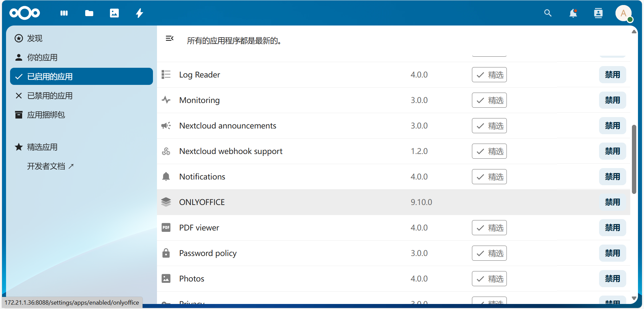Open App bundles (应用捆绑包)
Viewport: 644px width, 309px height.
click(x=82, y=115)
